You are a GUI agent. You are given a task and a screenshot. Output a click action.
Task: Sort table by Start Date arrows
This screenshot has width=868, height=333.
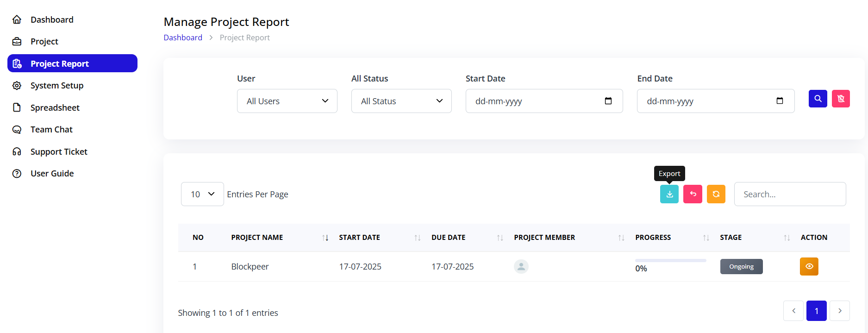coord(418,238)
